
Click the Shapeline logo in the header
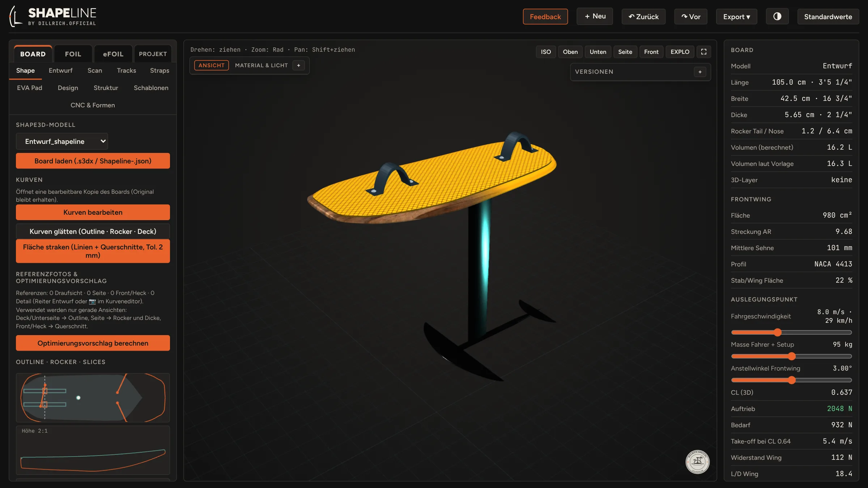53,17
